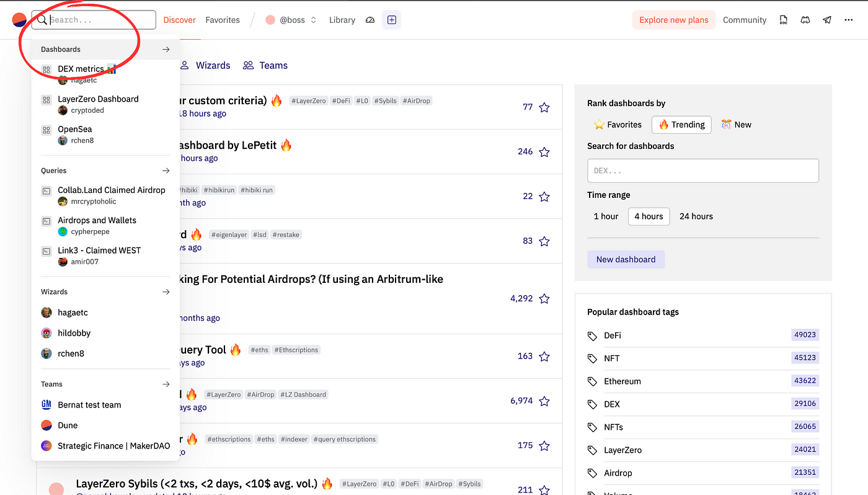Open LayerZero Sybils dashboard title
Viewport: 868px width, 495px height.
pyautogui.click(x=197, y=484)
